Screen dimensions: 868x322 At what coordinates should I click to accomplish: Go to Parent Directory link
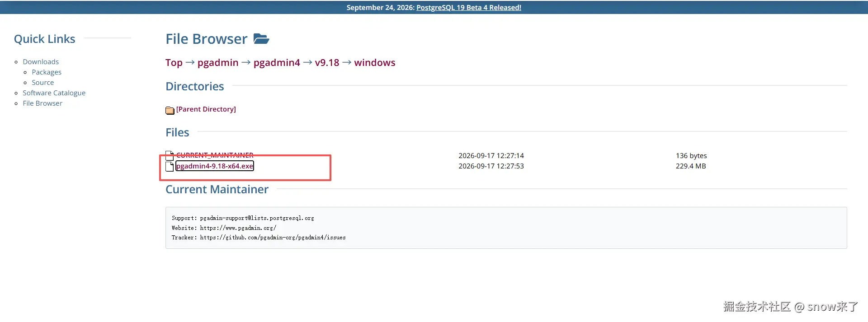point(206,109)
